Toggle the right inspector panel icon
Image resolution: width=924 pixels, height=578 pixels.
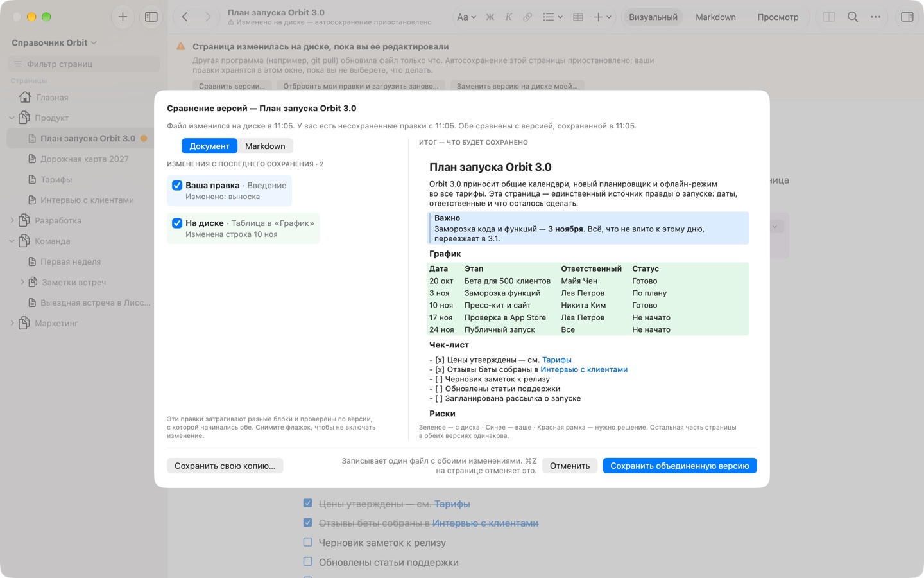pos(907,17)
